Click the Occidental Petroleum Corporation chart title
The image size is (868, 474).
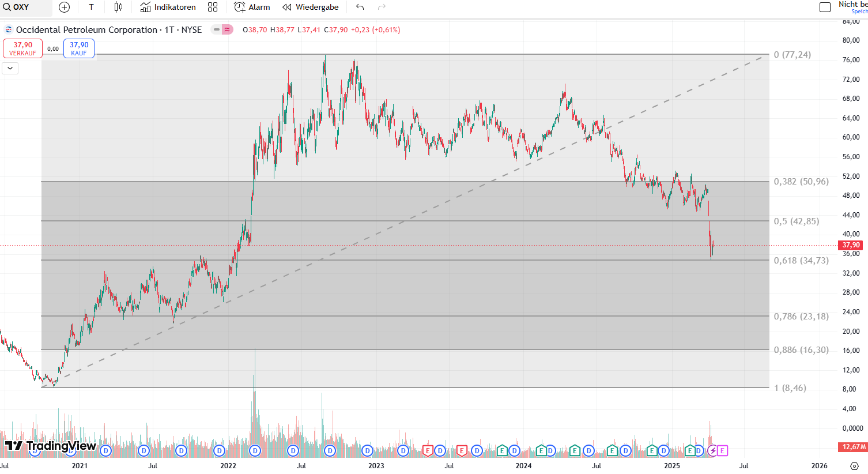(x=109, y=30)
